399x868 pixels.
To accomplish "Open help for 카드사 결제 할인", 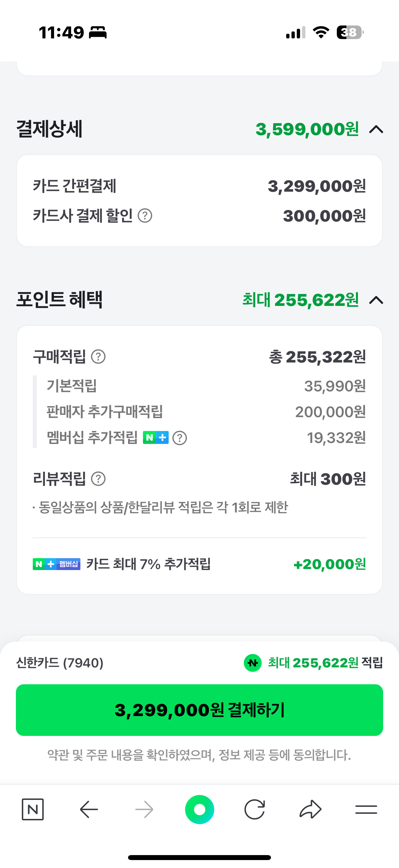I will point(145,216).
